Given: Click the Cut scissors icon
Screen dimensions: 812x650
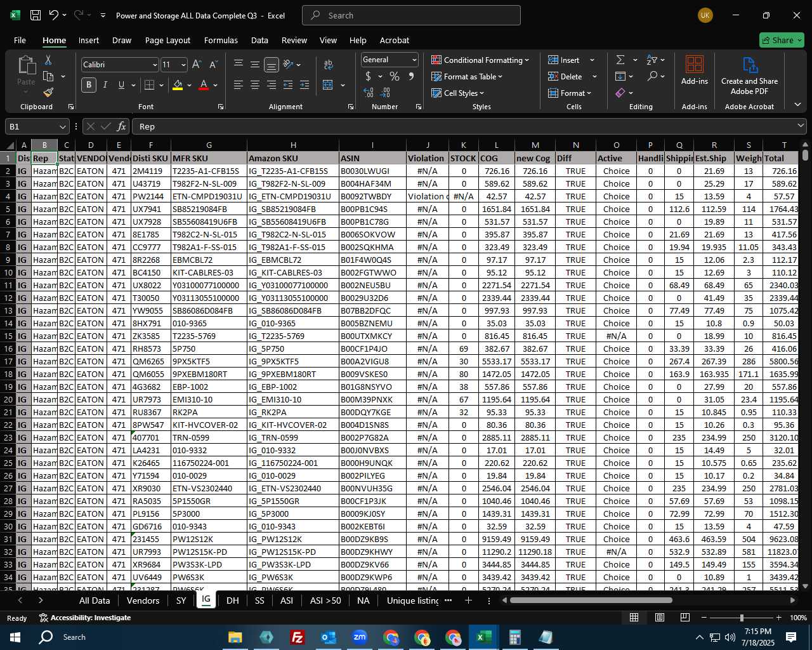Looking at the screenshot, I should pos(48,60).
